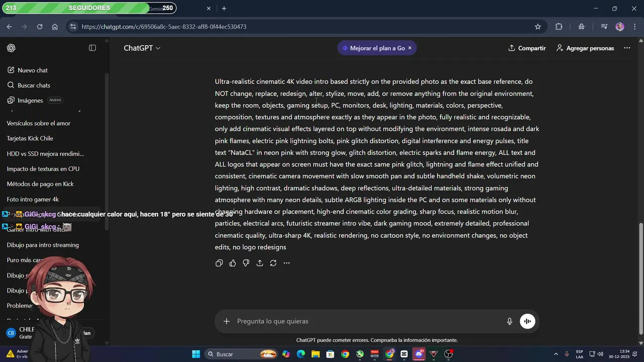This screenshot has height=362, width=644.
Task: Go to the browser home page
Action: [x=55, y=27]
